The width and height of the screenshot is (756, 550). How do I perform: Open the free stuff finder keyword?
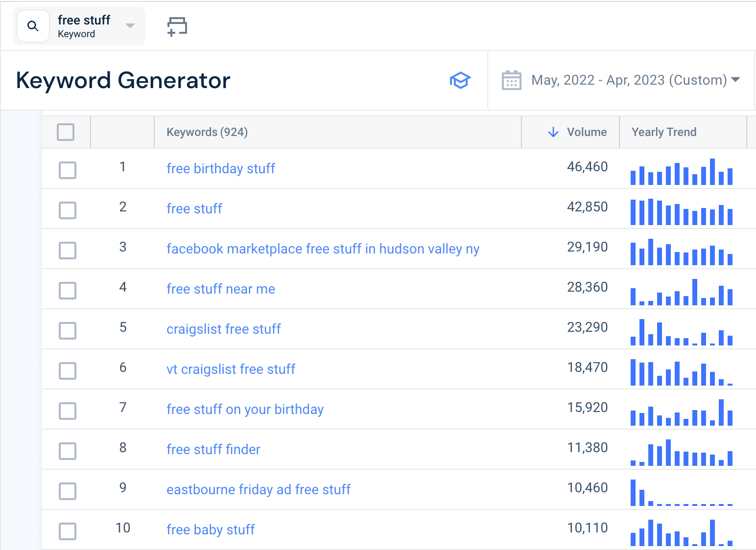[213, 449]
